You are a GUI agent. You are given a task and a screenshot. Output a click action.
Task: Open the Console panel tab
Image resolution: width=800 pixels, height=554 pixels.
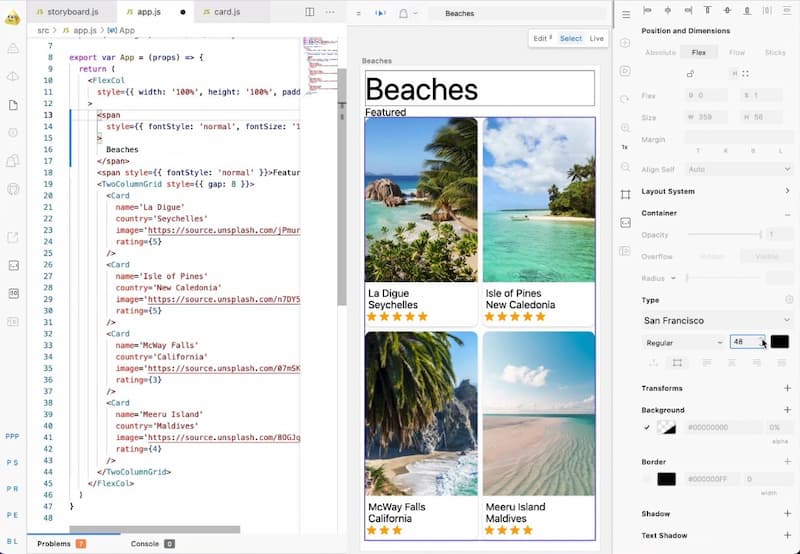152,544
